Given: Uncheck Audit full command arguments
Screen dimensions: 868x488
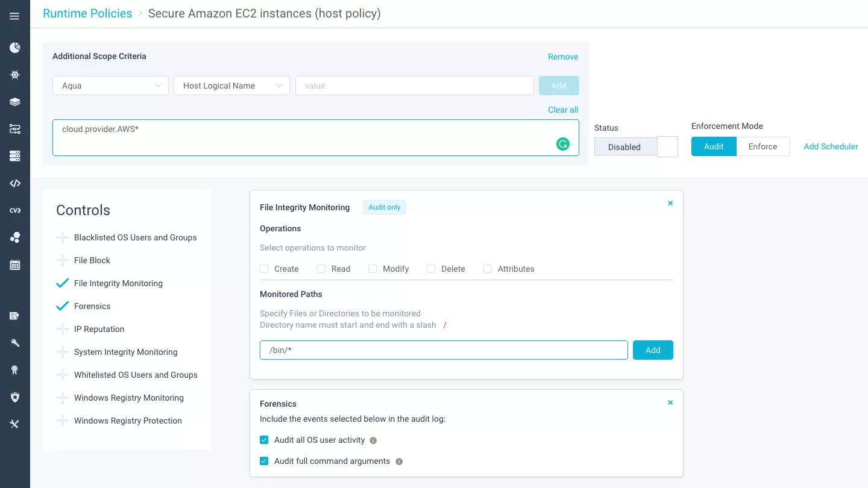Looking at the screenshot, I should click(264, 461).
